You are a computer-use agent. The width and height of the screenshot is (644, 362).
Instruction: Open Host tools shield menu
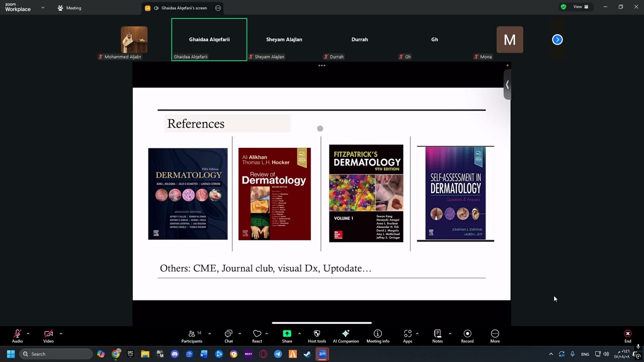317,336
